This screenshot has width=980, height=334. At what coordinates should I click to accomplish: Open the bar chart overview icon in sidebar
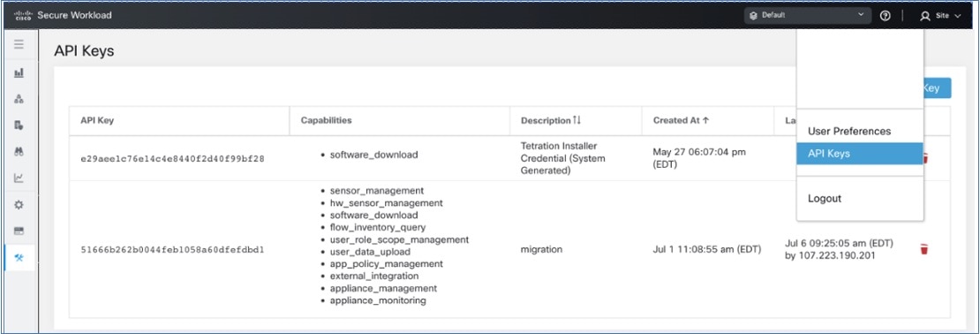[x=19, y=72]
